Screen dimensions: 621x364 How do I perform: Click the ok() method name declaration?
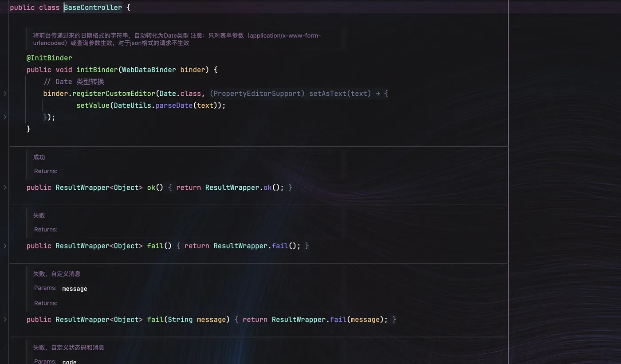(151, 188)
